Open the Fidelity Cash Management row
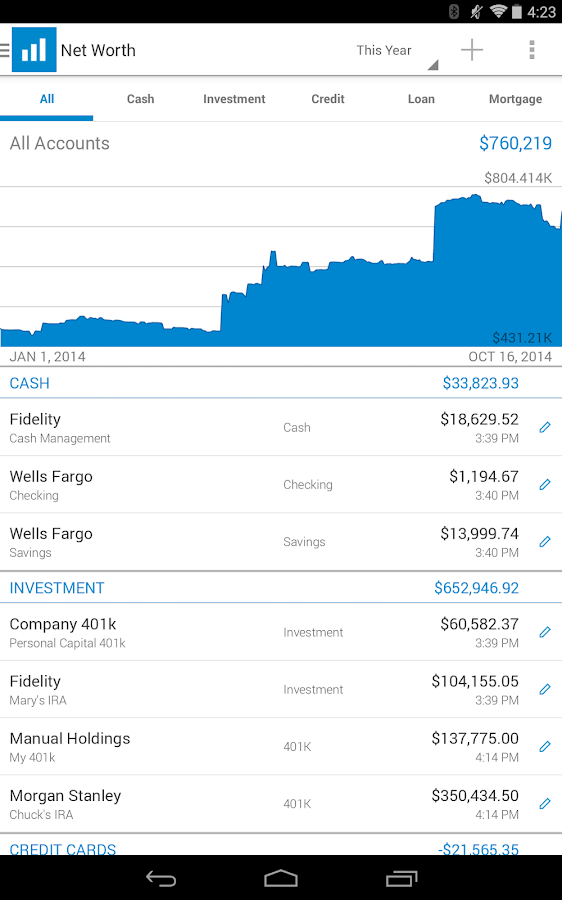The width and height of the screenshot is (562, 900). (x=281, y=427)
